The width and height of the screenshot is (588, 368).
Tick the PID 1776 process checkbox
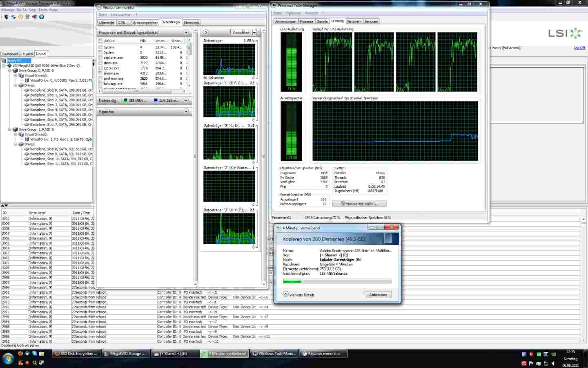tap(100, 68)
